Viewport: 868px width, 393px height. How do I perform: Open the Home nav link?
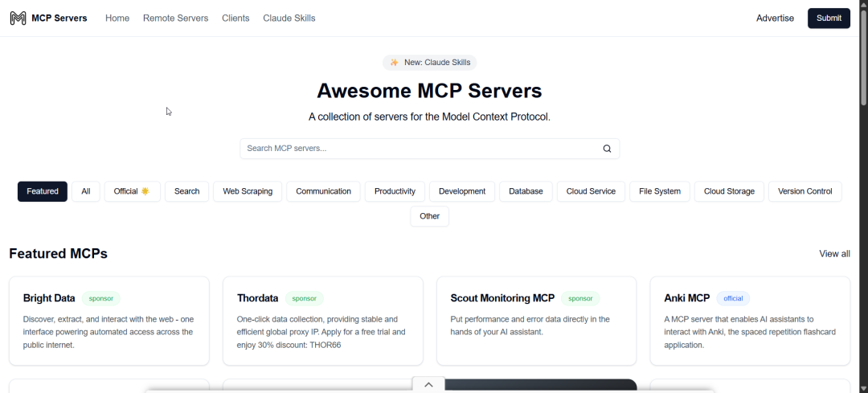point(117,18)
